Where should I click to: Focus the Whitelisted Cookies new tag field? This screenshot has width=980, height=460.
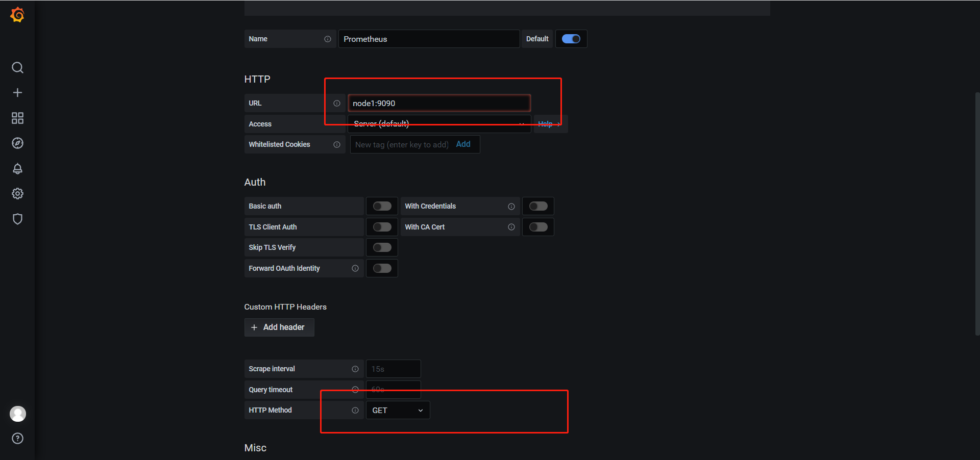pyautogui.click(x=402, y=144)
